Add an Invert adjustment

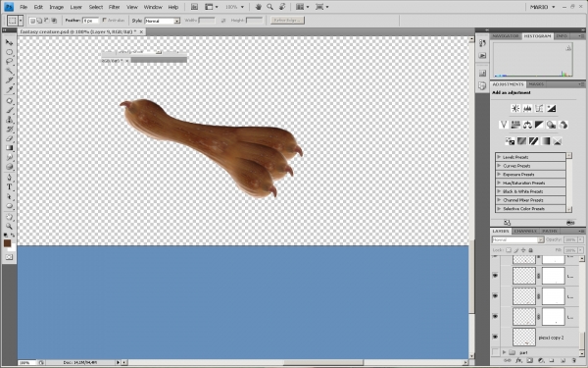510,141
